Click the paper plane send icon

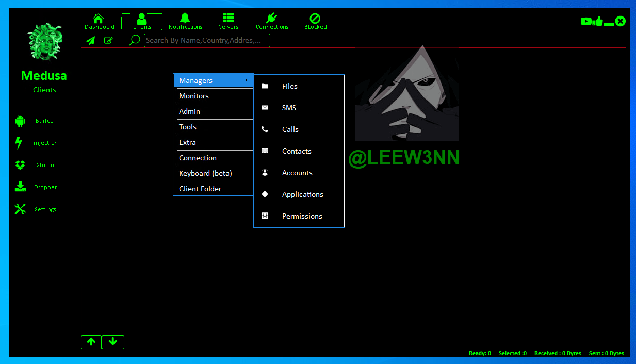[91, 40]
